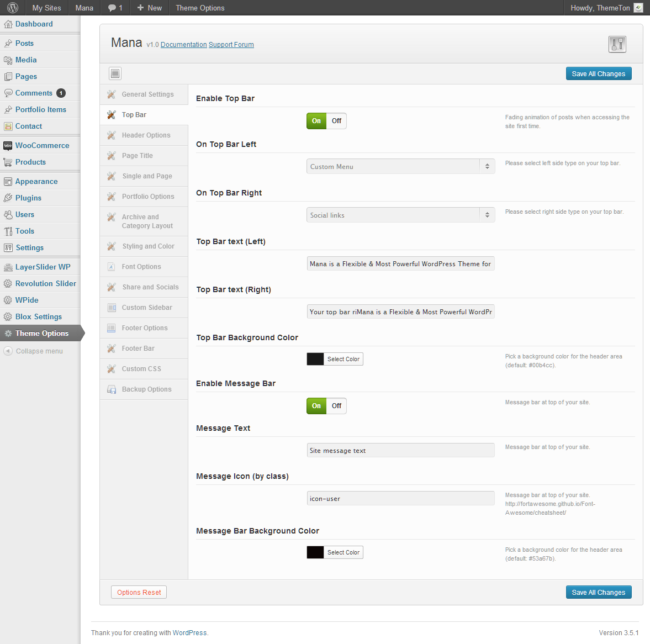Open WooCommerce from the sidebar icon
Image resolution: width=650 pixels, height=644 pixels.
pyautogui.click(x=8, y=146)
